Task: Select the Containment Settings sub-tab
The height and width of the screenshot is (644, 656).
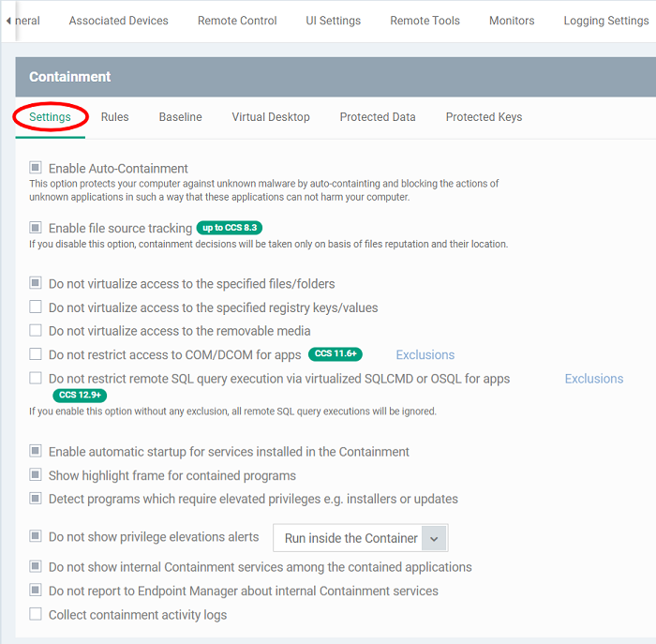Action: [x=50, y=117]
